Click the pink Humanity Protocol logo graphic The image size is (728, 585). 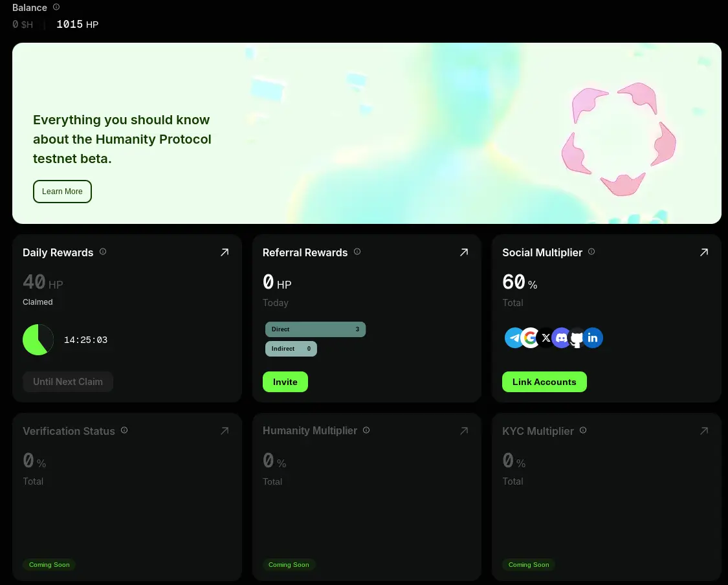tap(619, 139)
